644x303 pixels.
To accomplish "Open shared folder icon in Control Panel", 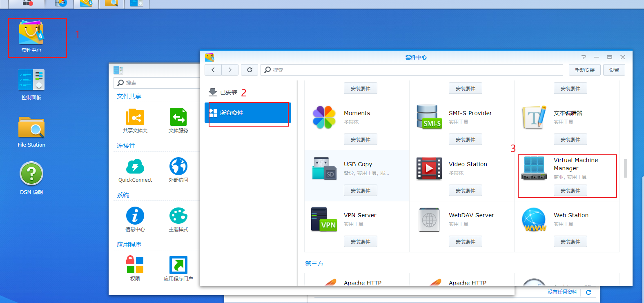I will click(135, 117).
